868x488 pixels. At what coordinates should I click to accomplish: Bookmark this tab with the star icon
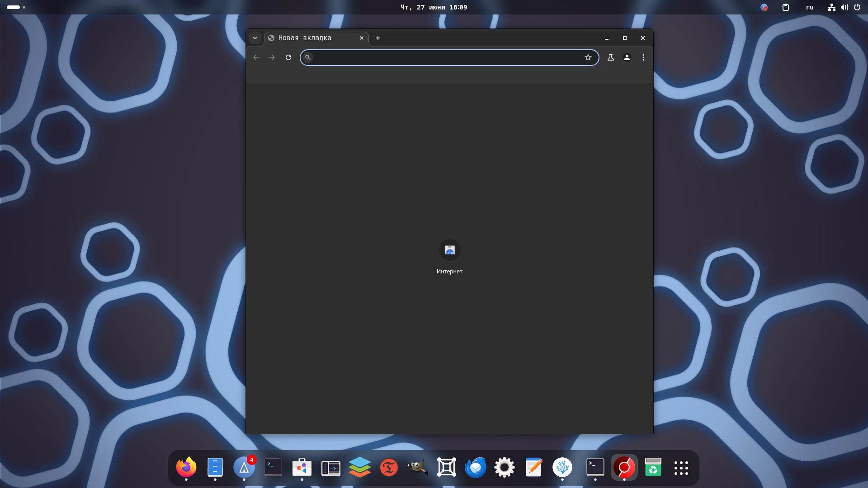pyautogui.click(x=588, y=57)
